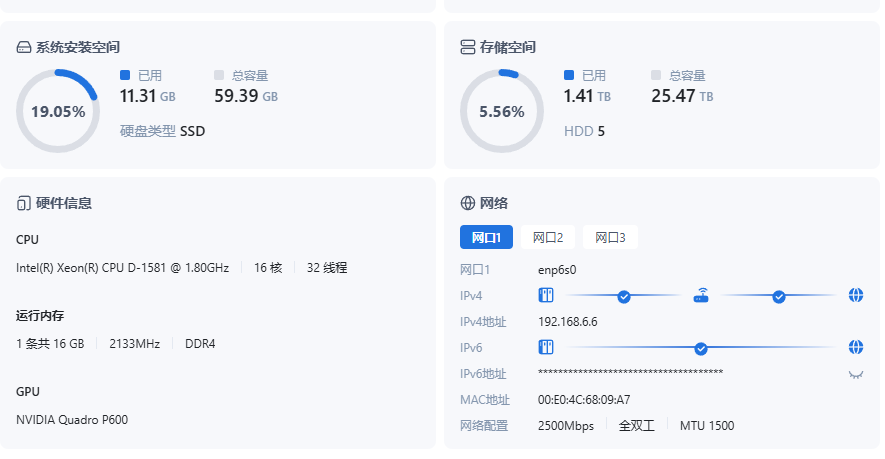Click the 系统安装空间 heading
885x459 pixels.
(78, 47)
